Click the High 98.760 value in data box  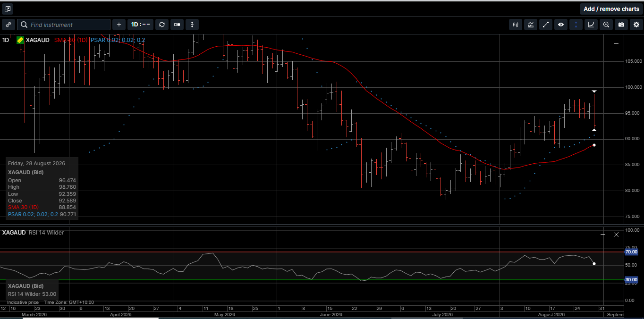pyautogui.click(x=68, y=187)
